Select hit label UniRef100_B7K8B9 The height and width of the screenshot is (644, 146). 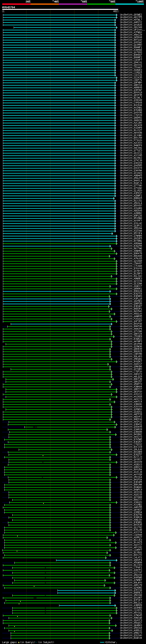(131, 110)
